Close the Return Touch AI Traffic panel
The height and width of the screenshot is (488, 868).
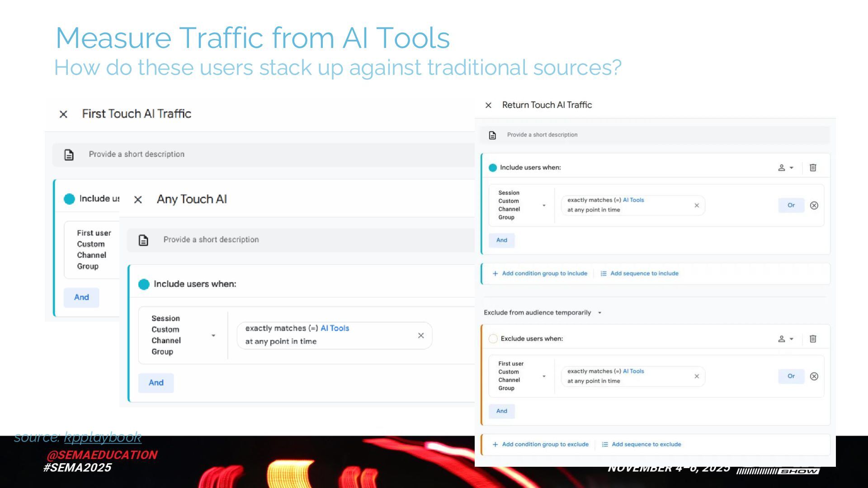click(488, 105)
